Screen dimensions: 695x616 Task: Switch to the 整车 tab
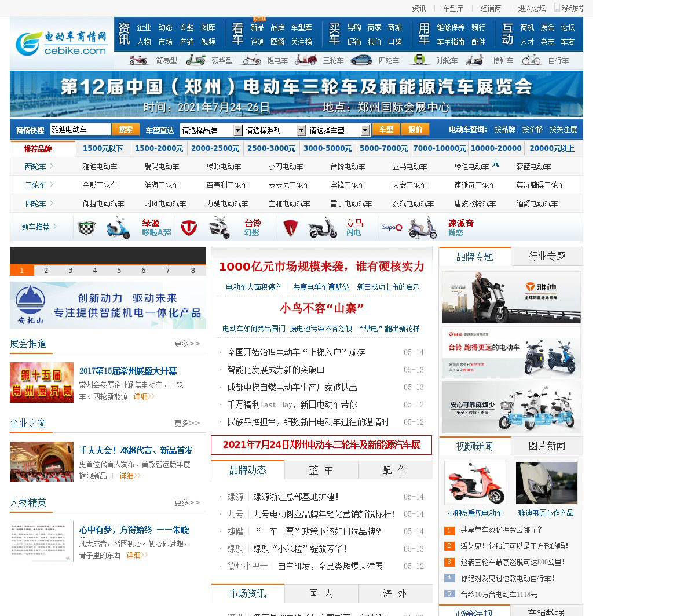pos(321,470)
